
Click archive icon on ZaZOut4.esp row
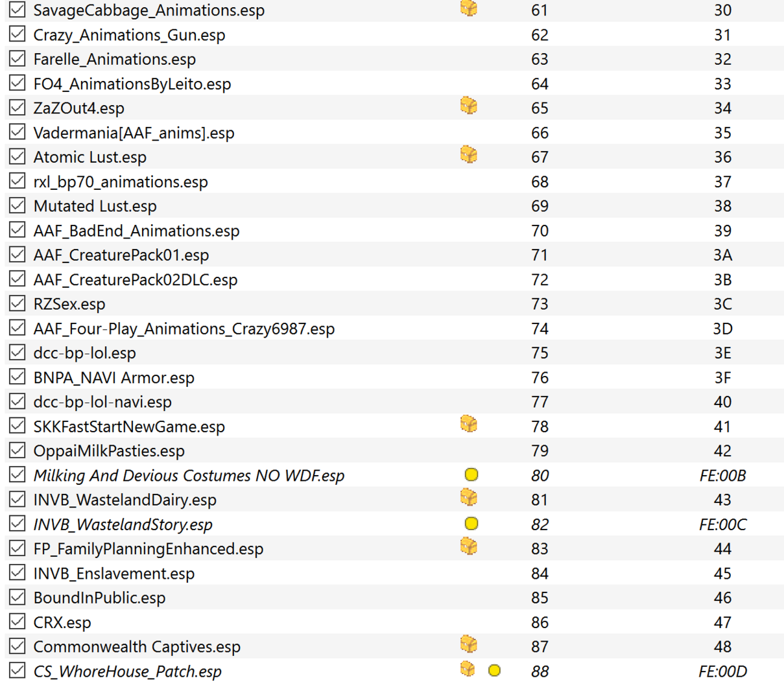(x=469, y=106)
